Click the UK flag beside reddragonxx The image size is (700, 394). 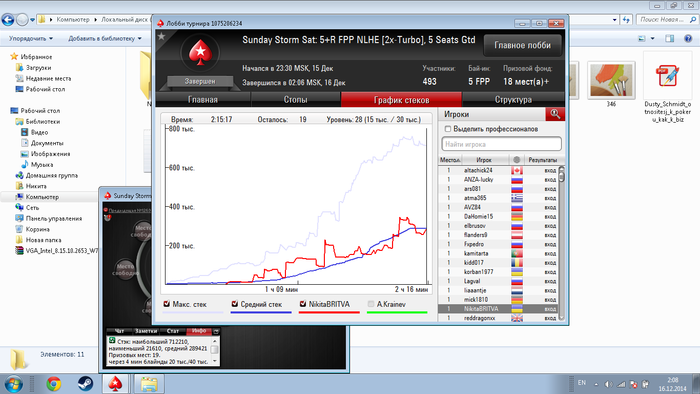click(517, 318)
